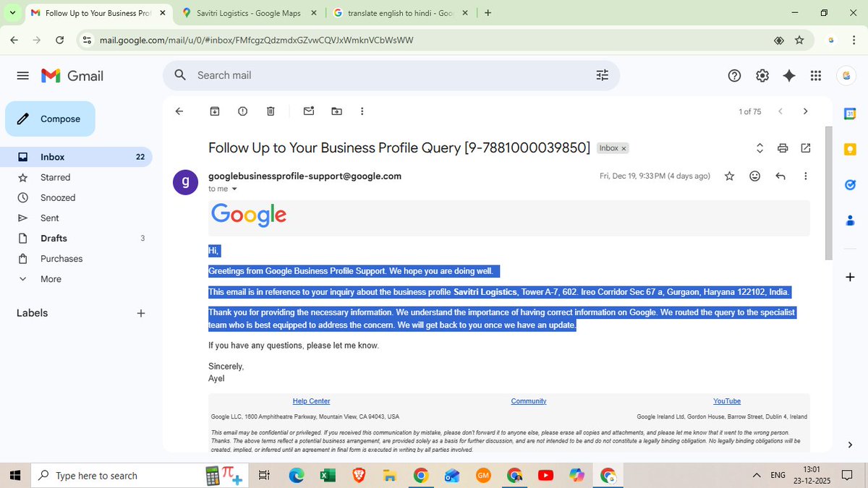Move email to a folder
868x488 pixels.
[x=336, y=111]
